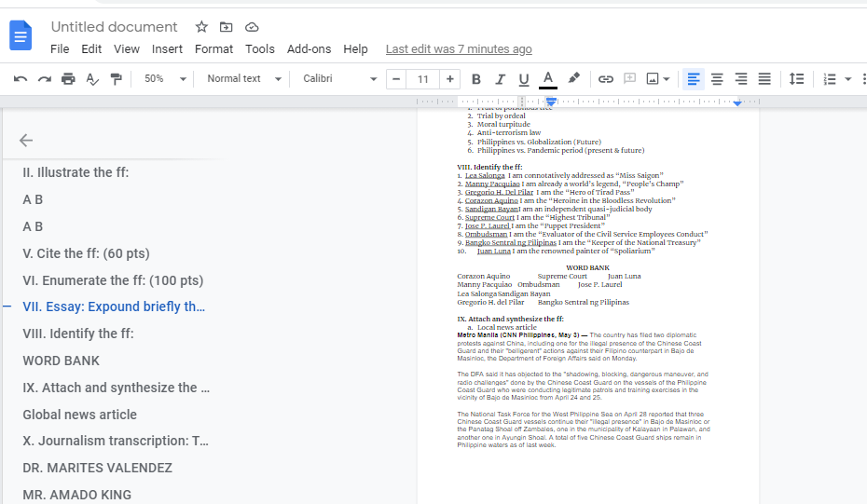Check the cloud document status icon
This screenshot has width=867, height=504.
(x=252, y=26)
